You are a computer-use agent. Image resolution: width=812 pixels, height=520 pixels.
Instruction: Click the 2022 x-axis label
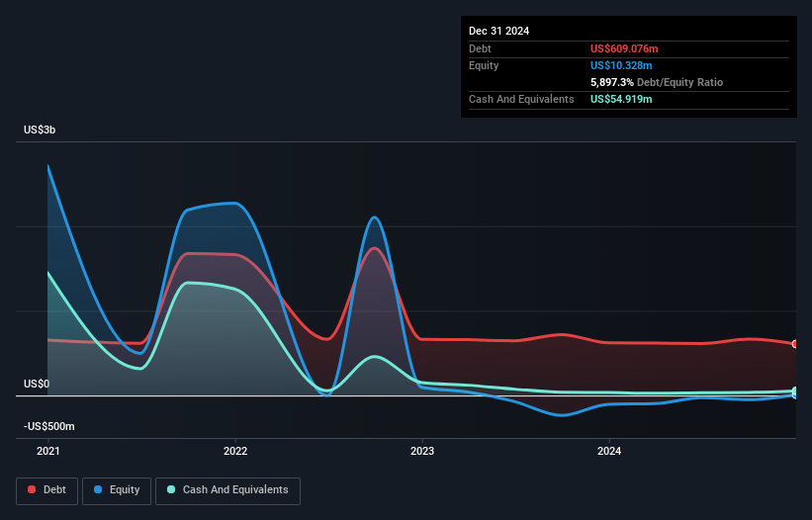tap(235, 451)
